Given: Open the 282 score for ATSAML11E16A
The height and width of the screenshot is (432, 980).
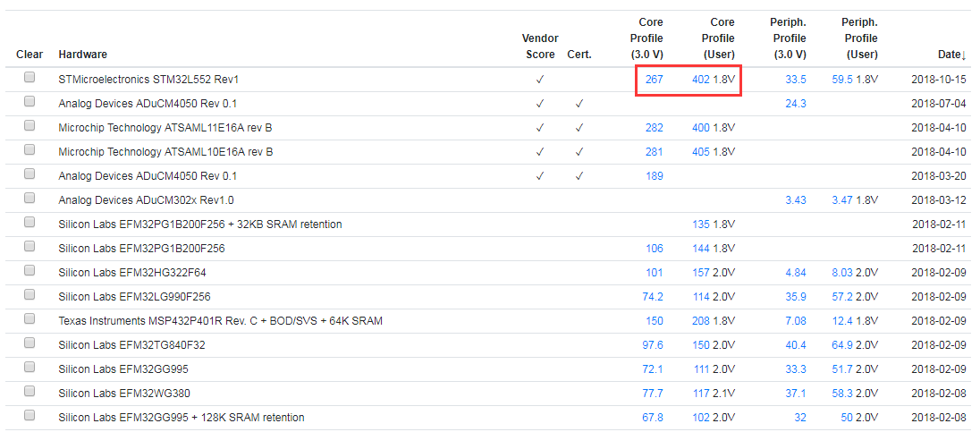Looking at the screenshot, I should click(655, 128).
